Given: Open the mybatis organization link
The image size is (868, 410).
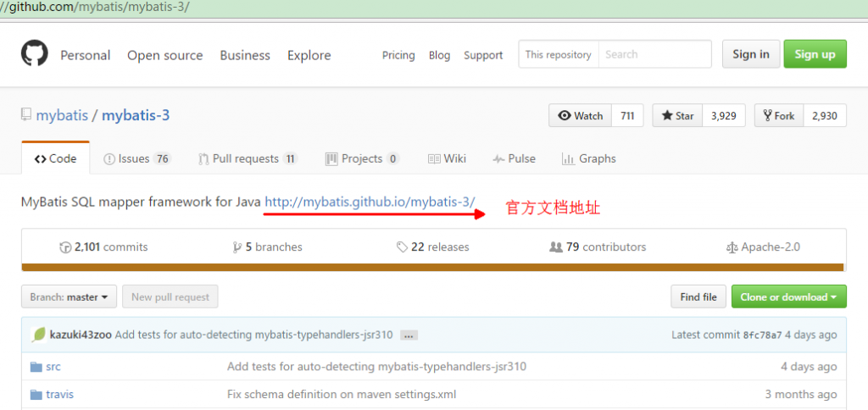Looking at the screenshot, I should [62, 116].
